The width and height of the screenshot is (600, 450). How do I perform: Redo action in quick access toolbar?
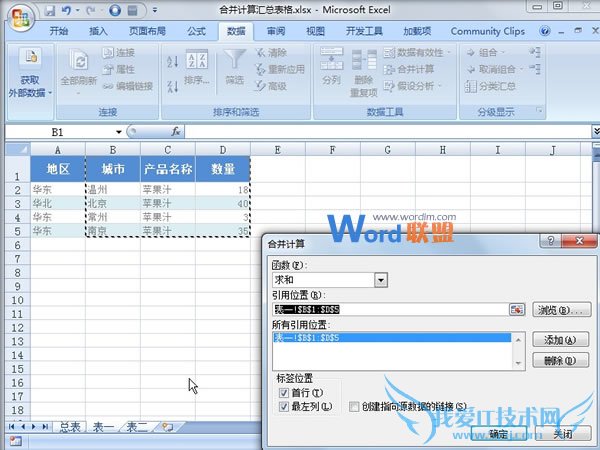point(91,10)
